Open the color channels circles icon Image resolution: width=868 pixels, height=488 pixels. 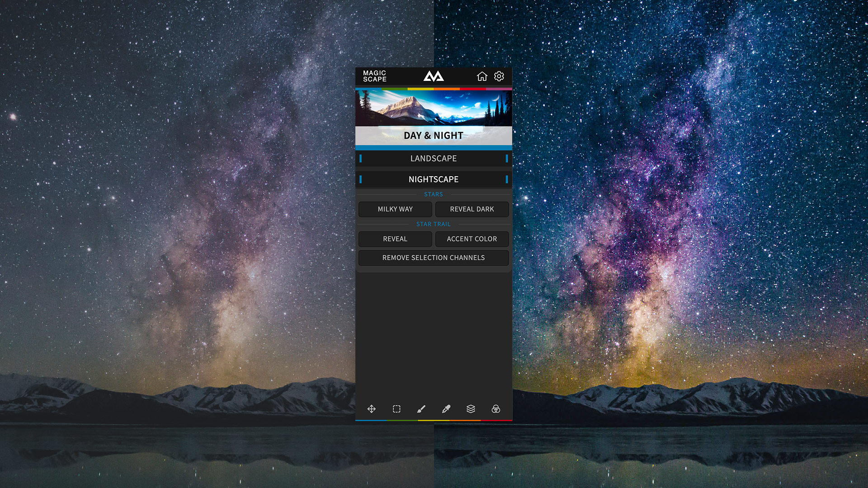click(x=496, y=409)
